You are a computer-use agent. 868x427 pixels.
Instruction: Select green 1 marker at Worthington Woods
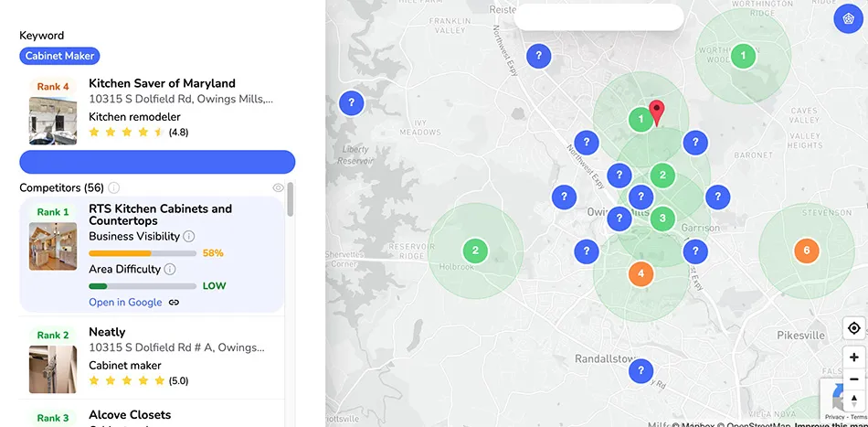coord(743,56)
